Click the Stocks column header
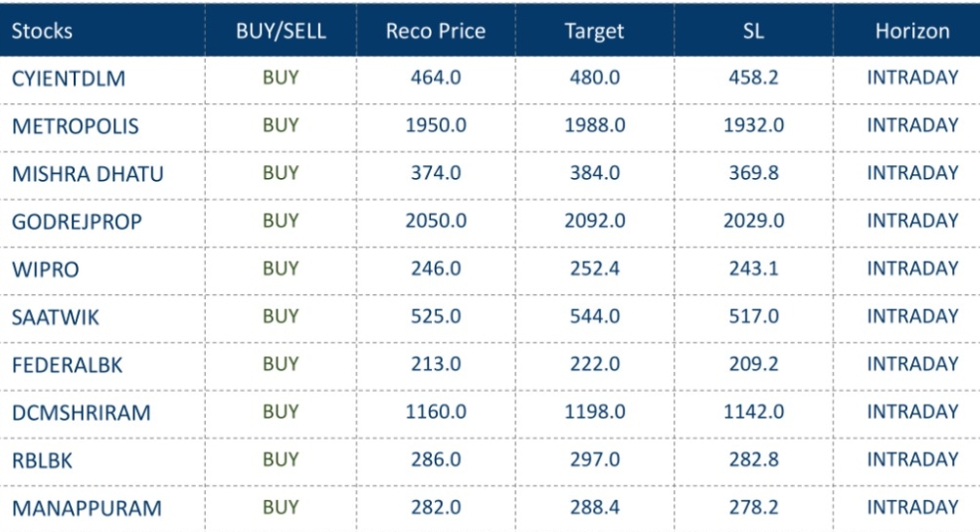980x532 pixels. [42, 31]
